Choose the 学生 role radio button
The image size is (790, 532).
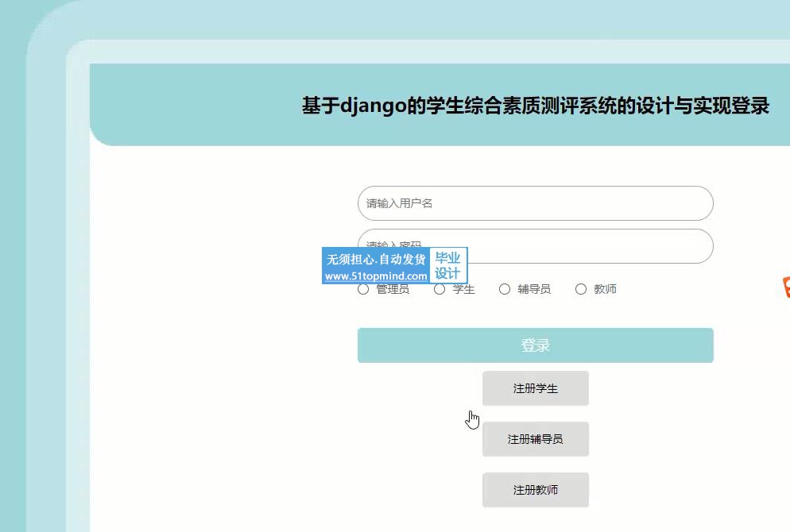tap(440, 289)
